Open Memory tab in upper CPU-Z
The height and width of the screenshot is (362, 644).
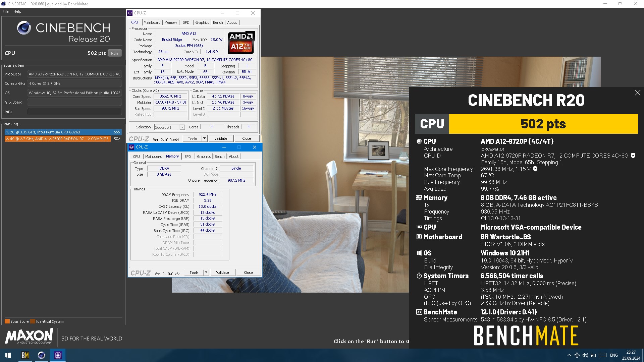coord(171,22)
